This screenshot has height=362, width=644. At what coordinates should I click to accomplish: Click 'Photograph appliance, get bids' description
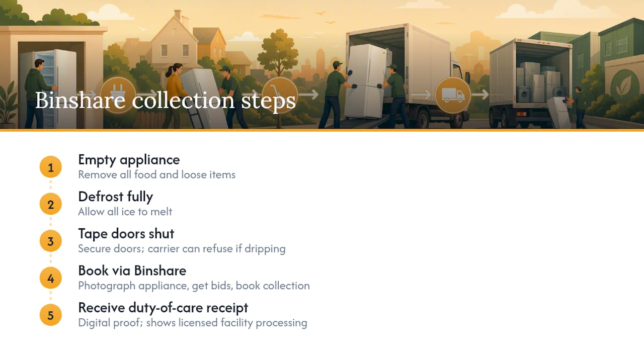tap(194, 286)
